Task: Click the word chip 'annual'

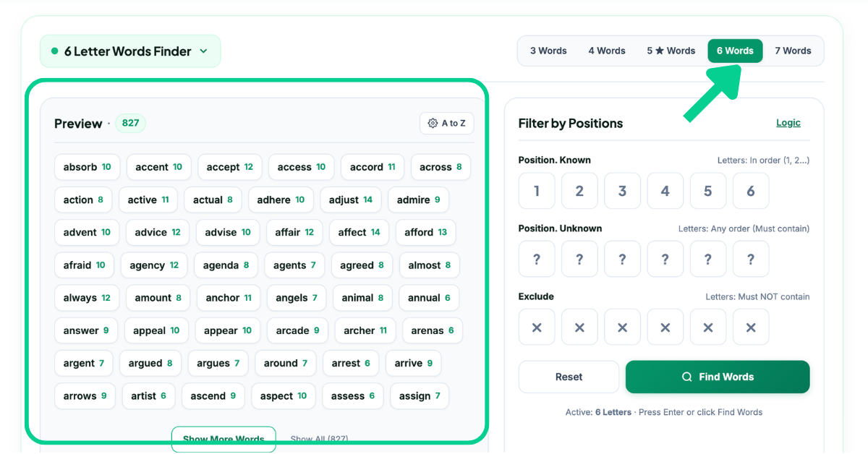Action: [x=430, y=298]
